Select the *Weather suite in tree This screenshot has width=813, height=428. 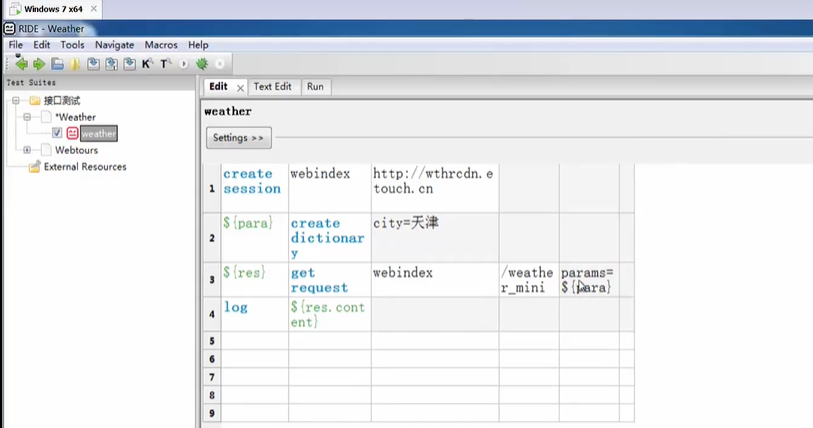click(75, 117)
